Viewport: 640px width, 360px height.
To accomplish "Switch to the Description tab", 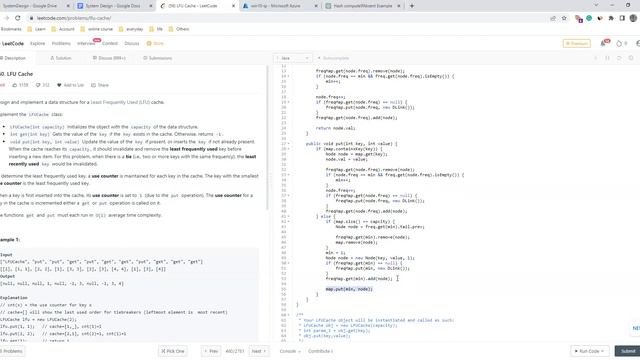I will point(13,58).
